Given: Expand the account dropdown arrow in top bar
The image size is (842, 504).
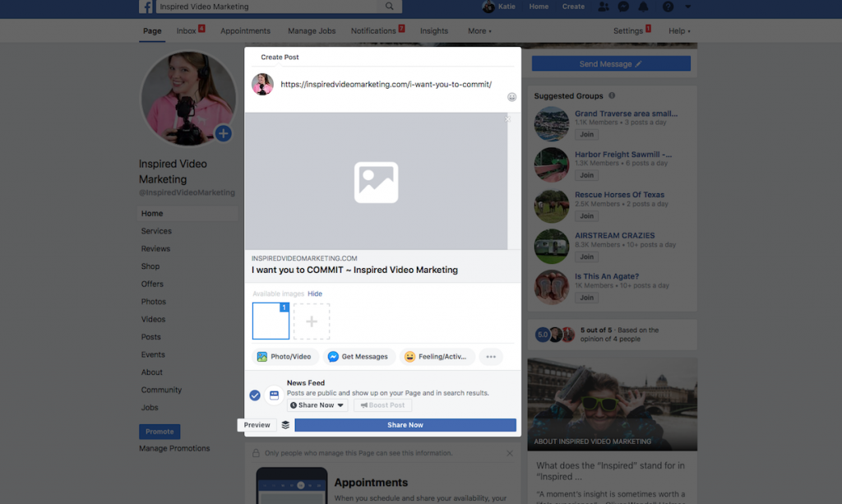Looking at the screenshot, I should tap(688, 7).
